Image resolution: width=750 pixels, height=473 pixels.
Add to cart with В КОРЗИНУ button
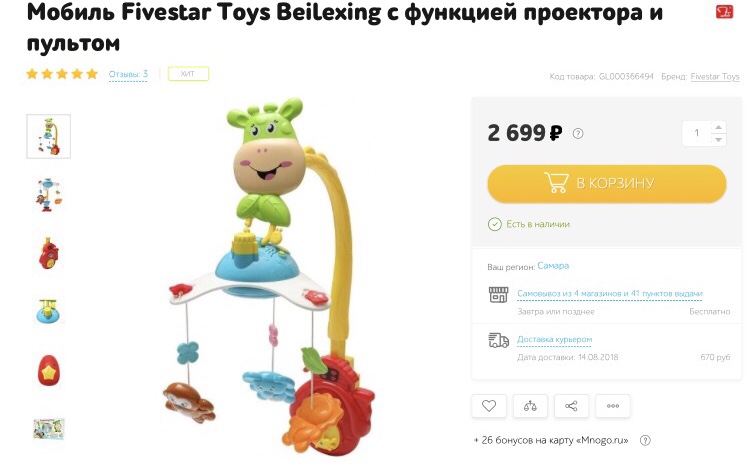tap(607, 184)
